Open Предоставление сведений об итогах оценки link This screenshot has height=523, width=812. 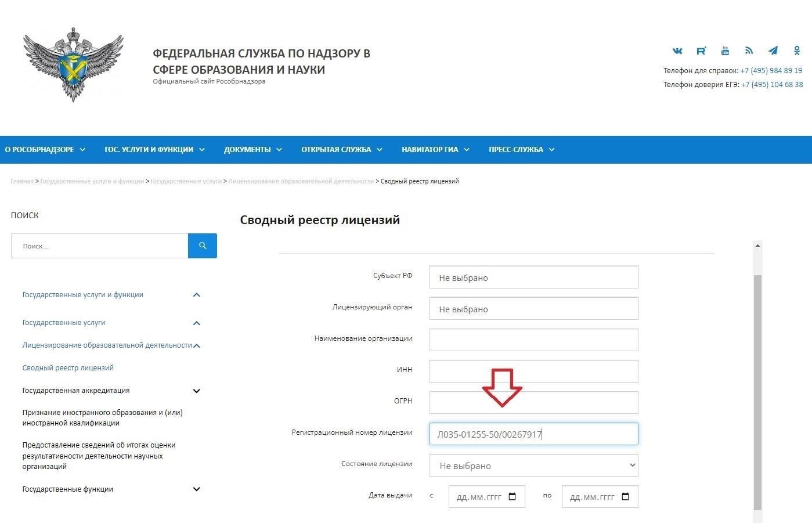click(x=99, y=456)
